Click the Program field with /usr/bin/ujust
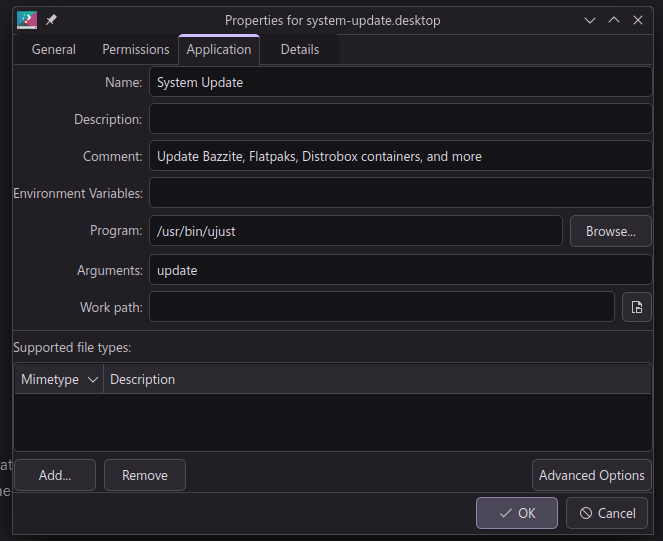 356,231
